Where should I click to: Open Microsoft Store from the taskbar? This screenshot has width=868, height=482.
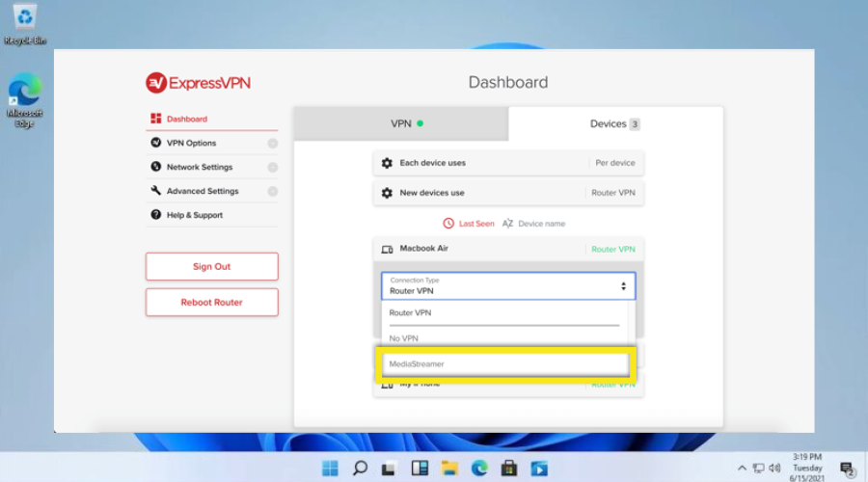[x=509, y=469]
